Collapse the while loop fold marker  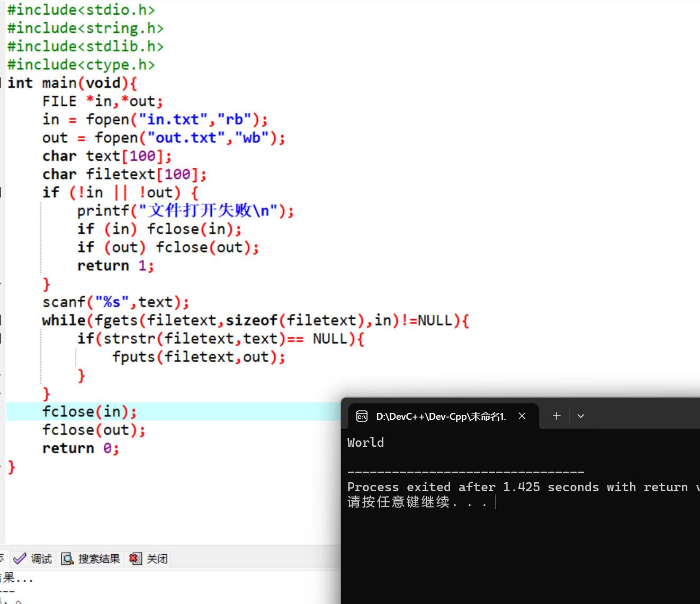pos(2,320)
